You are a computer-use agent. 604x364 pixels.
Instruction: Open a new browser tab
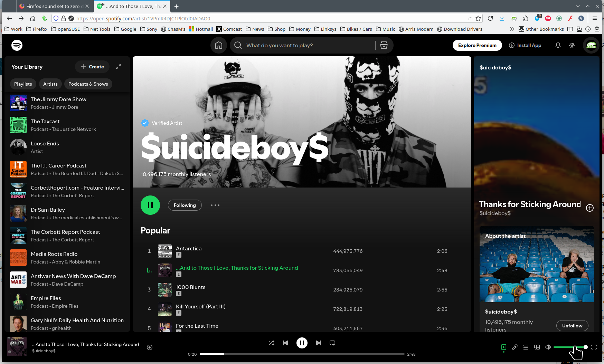[177, 6]
